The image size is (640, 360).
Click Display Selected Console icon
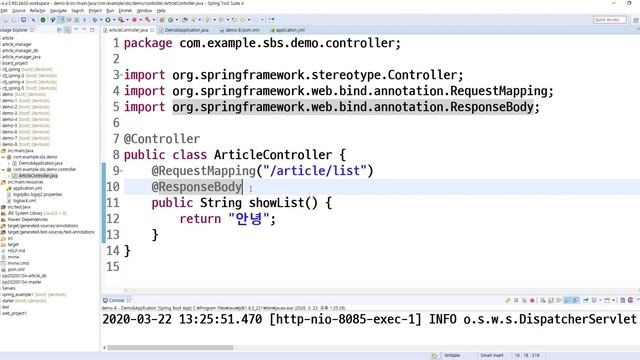[594, 300]
